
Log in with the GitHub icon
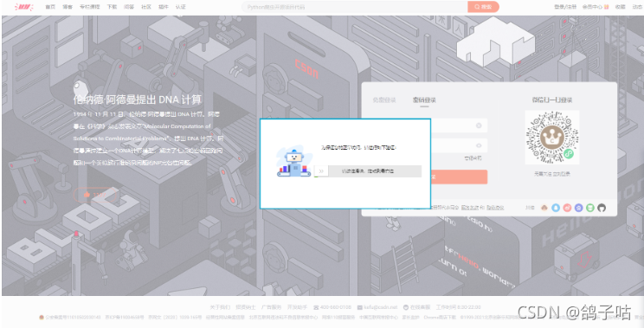[602, 208]
